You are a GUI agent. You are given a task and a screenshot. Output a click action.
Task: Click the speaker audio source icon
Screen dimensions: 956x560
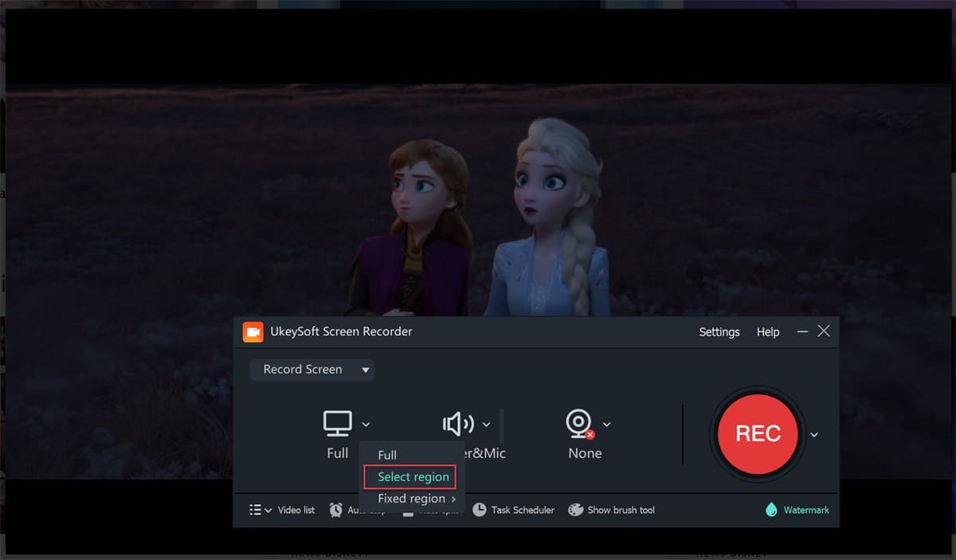pos(458,424)
